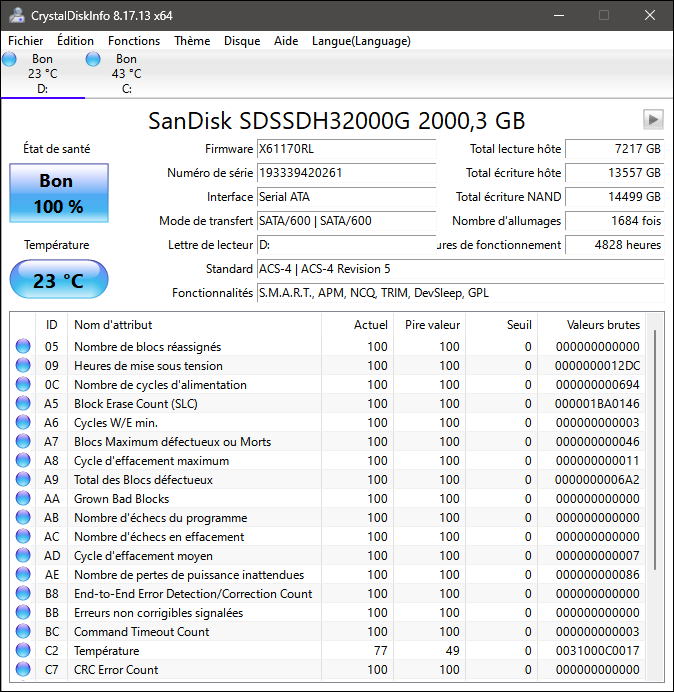Select the Nombre de blocs réassignés row
This screenshot has width=674, height=692.
point(328,346)
